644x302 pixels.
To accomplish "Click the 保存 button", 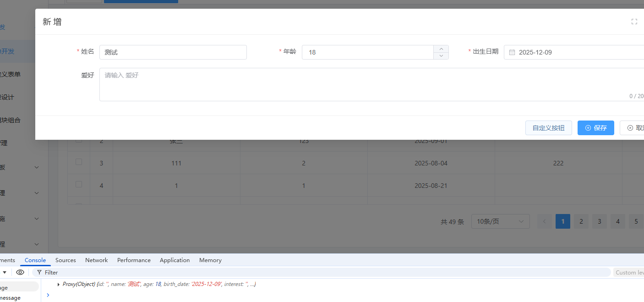I will (x=595, y=128).
